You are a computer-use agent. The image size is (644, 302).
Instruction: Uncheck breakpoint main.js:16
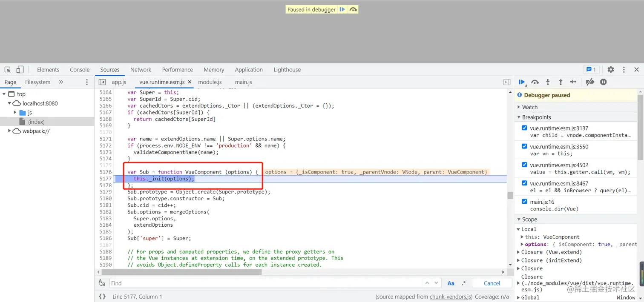tap(524, 202)
